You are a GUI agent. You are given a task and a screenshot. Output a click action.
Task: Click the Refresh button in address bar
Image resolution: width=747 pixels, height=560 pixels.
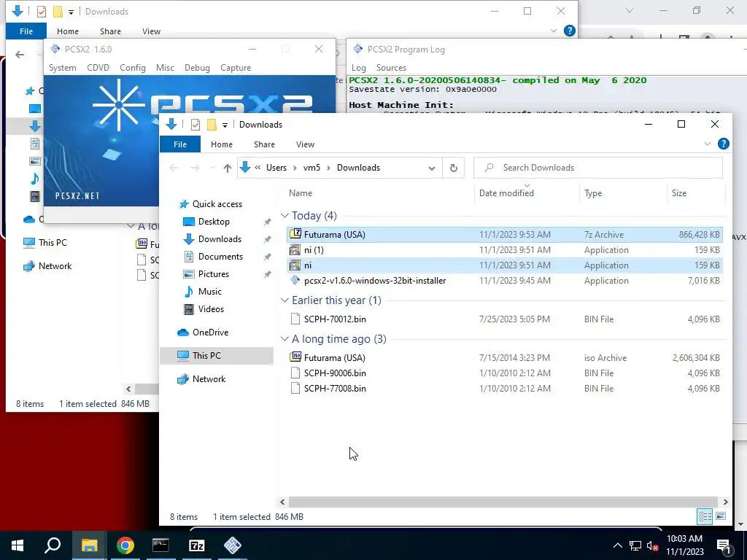coord(454,168)
